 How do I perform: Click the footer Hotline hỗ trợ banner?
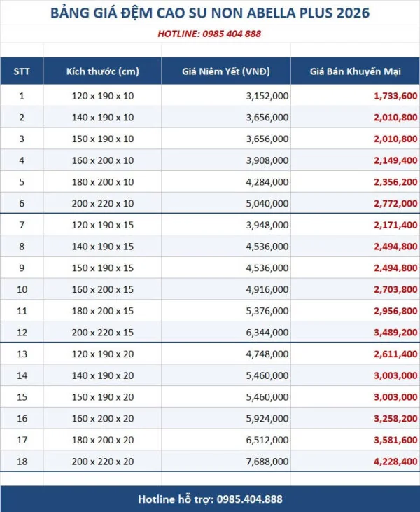pyautogui.click(x=210, y=499)
